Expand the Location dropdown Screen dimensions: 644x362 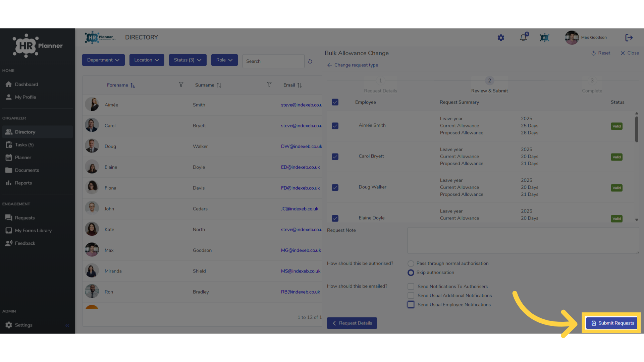[147, 60]
